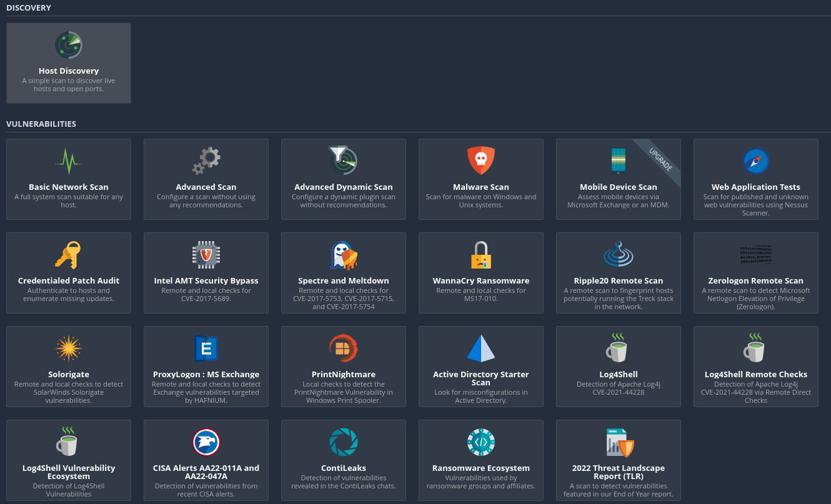Select the Host Discovery scan template
The width and height of the screenshot is (831, 504).
coord(69,62)
